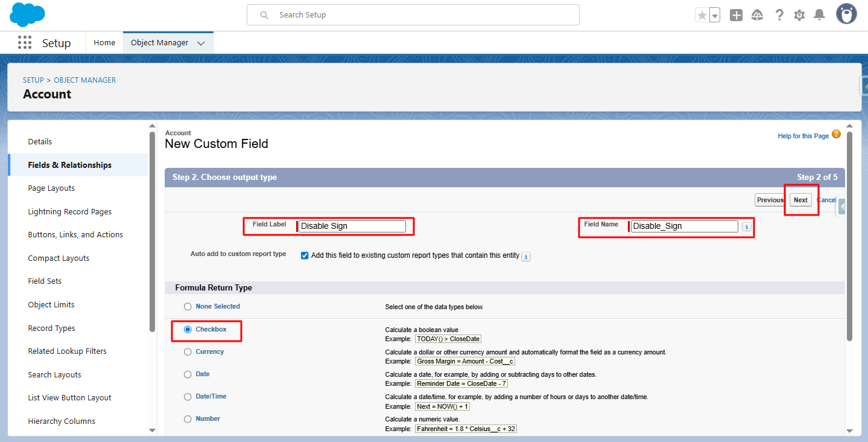Open the user profile avatar
This screenshot has width=868, height=442.
coord(846,14)
